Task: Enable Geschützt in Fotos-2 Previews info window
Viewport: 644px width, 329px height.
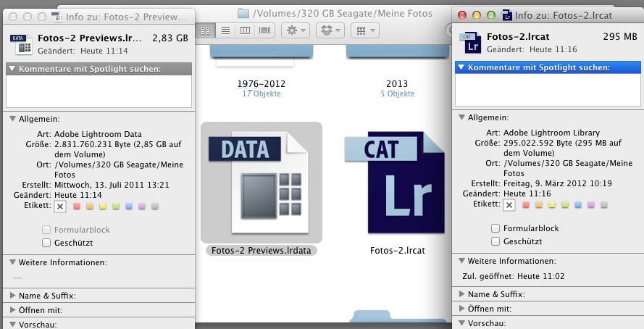Action: pyautogui.click(x=46, y=243)
